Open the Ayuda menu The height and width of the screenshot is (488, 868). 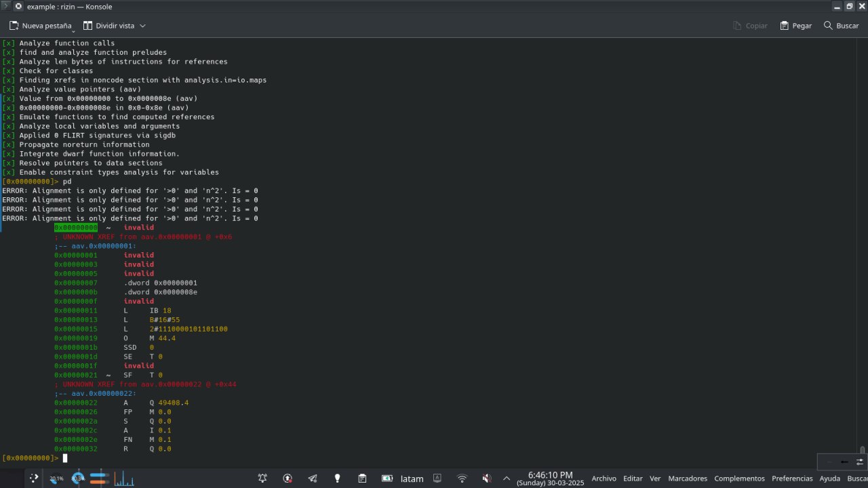click(829, 479)
